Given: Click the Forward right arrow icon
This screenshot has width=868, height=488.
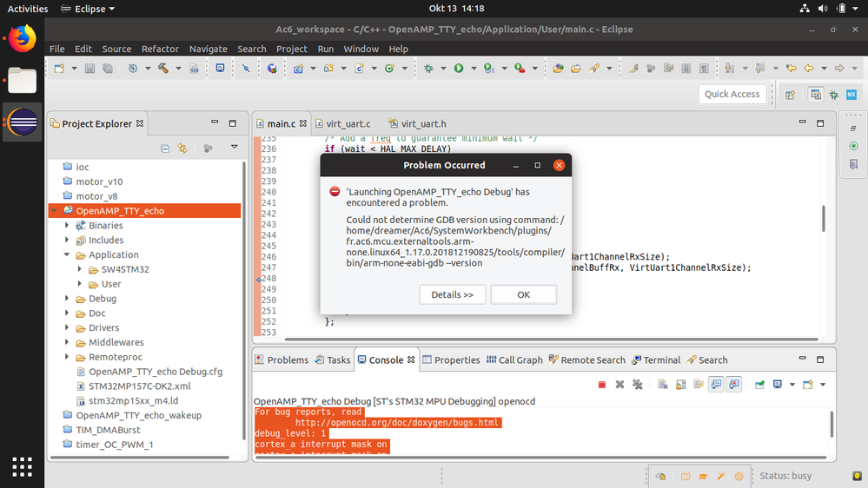Looking at the screenshot, I should click(839, 68).
